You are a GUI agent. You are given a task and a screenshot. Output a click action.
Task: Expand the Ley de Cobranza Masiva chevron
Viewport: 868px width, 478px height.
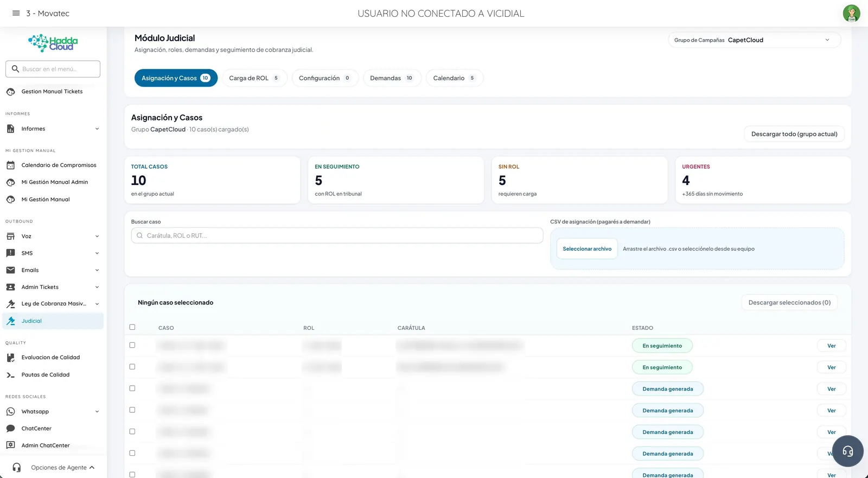(97, 304)
